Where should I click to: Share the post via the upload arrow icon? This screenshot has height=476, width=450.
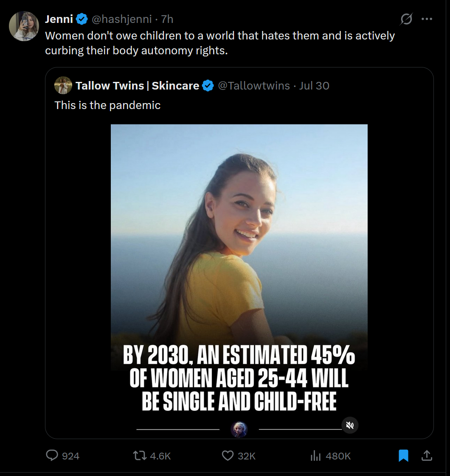(x=426, y=456)
